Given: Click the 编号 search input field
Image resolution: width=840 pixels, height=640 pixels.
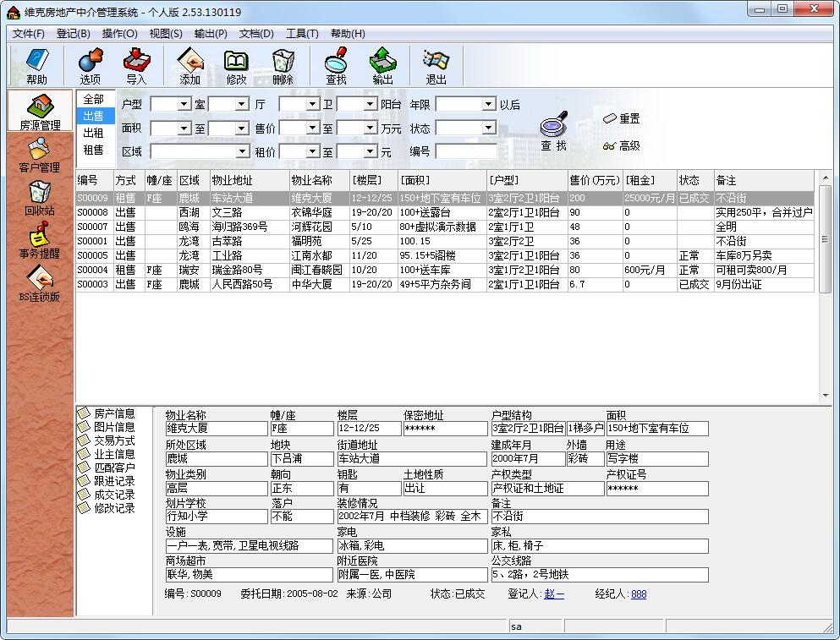Looking at the screenshot, I should (467, 151).
